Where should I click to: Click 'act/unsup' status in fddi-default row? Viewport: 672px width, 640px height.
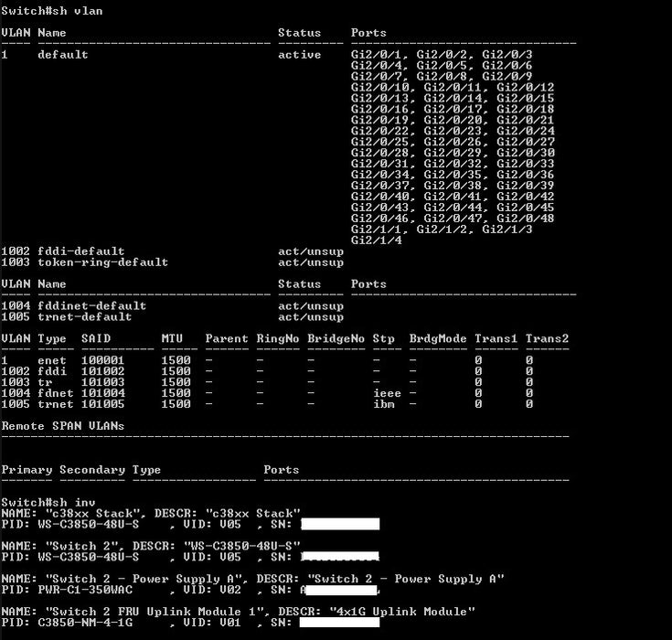pyautogui.click(x=311, y=251)
